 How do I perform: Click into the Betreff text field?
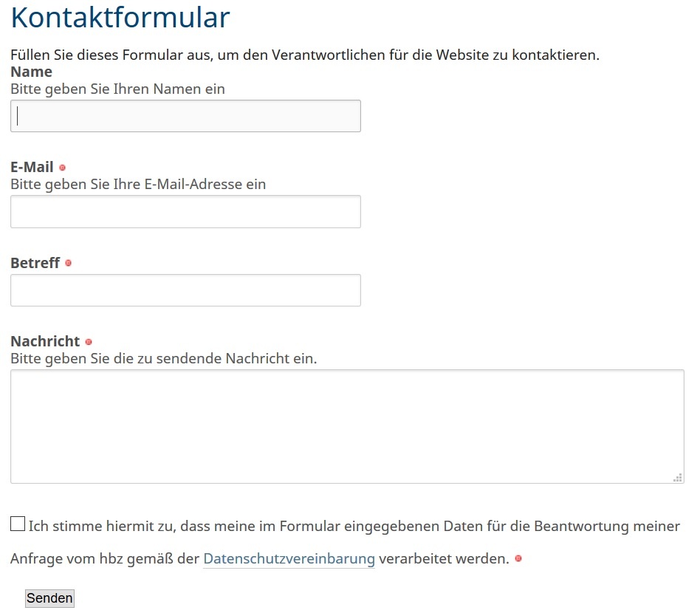pos(185,290)
